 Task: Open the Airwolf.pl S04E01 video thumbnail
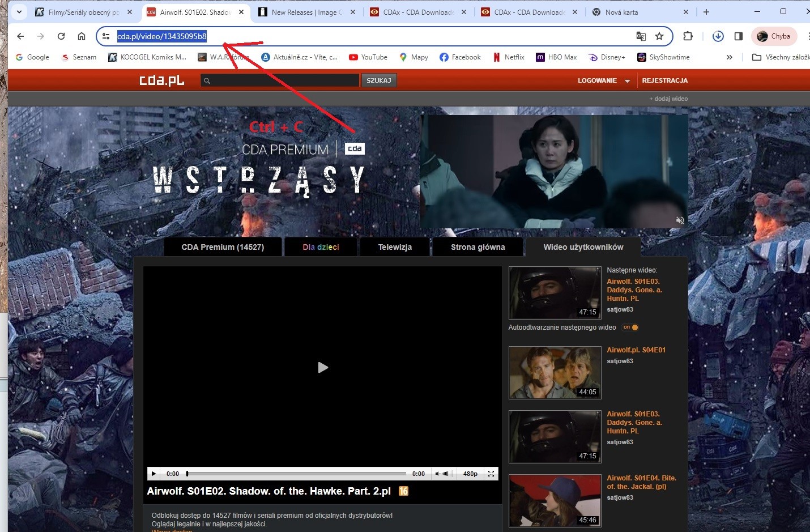(x=555, y=373)
